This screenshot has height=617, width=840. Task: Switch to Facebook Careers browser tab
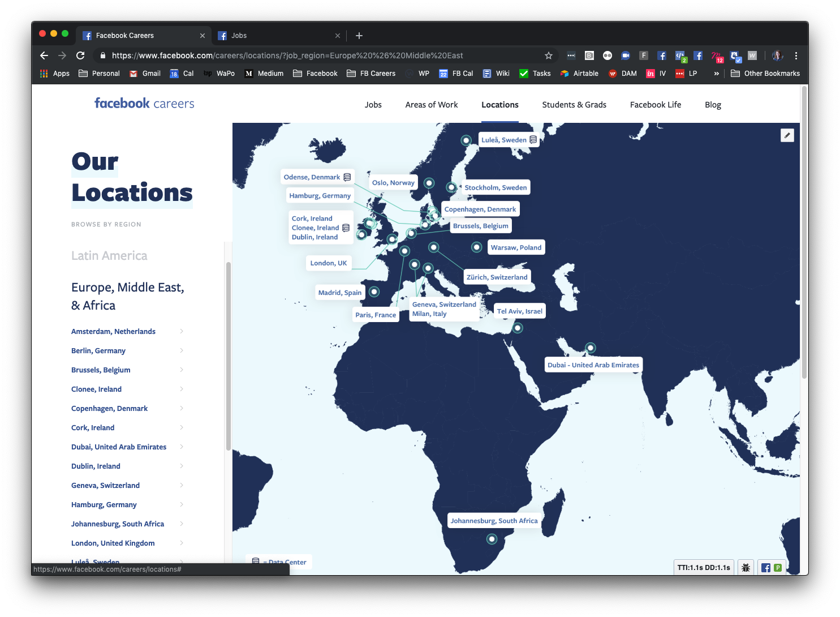(x=144, y=36)
